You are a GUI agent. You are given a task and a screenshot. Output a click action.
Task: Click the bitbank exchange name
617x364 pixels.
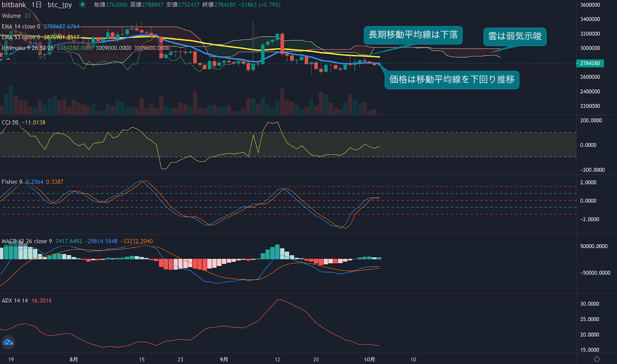(13, 5)
